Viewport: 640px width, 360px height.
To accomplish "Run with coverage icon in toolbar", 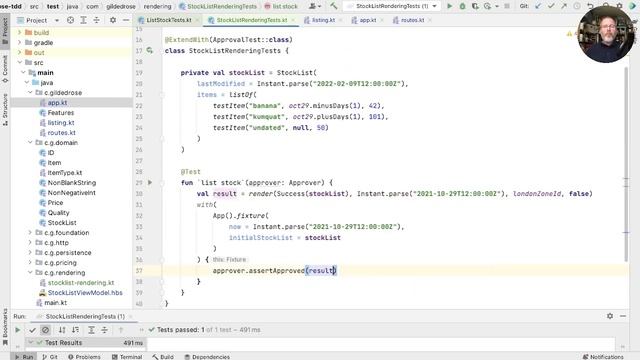I will pyautogui.click(x=475, y=6).
